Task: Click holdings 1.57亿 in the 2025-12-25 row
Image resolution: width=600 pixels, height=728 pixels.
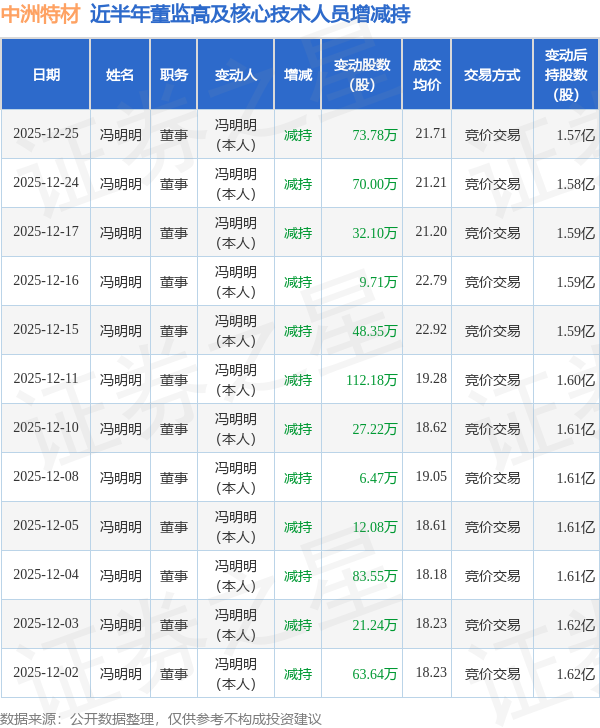Action: [576, 135]
